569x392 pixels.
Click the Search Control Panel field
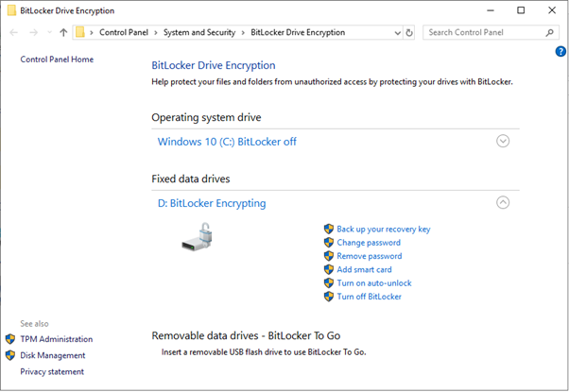point(491,33)
